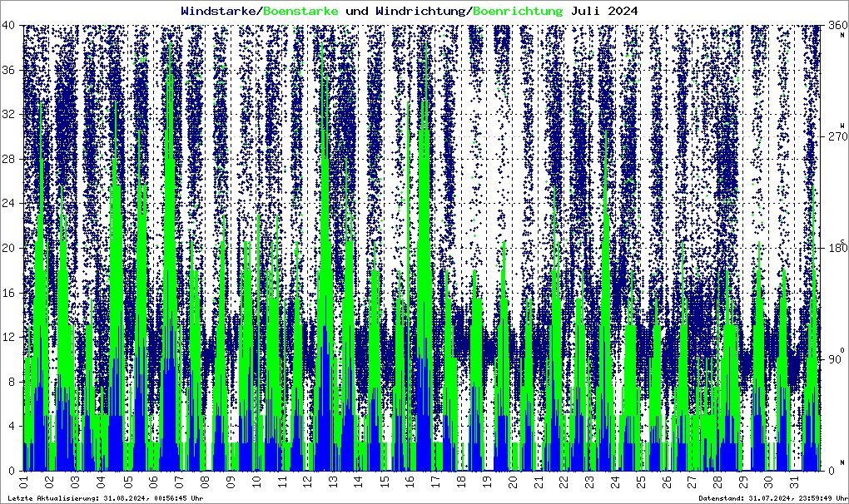Click the 'O' compass letter above 90
Image resolution: width=849 pixels, height=504 pixels.
click(842, 350)
